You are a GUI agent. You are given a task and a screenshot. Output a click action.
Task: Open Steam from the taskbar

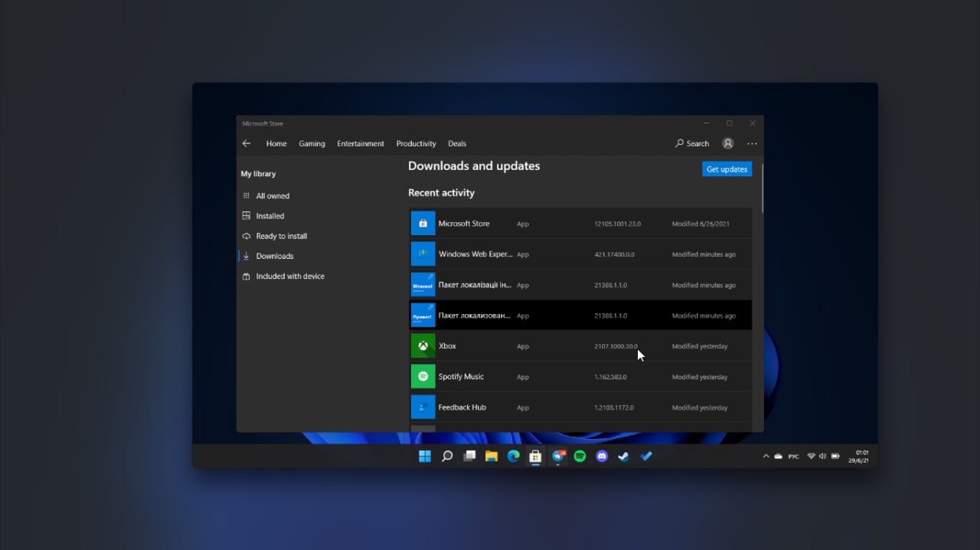tap(624, 457)
